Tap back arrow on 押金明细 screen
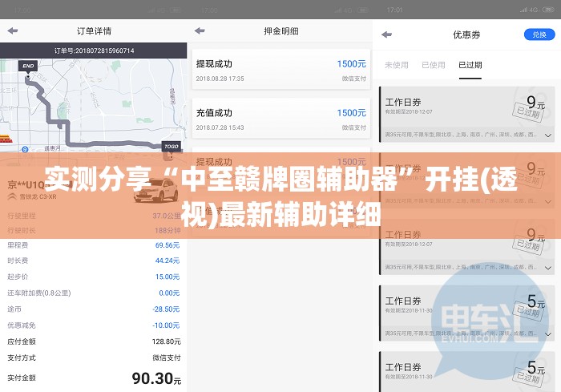This screenshot has height=392, width=561. 200,30
